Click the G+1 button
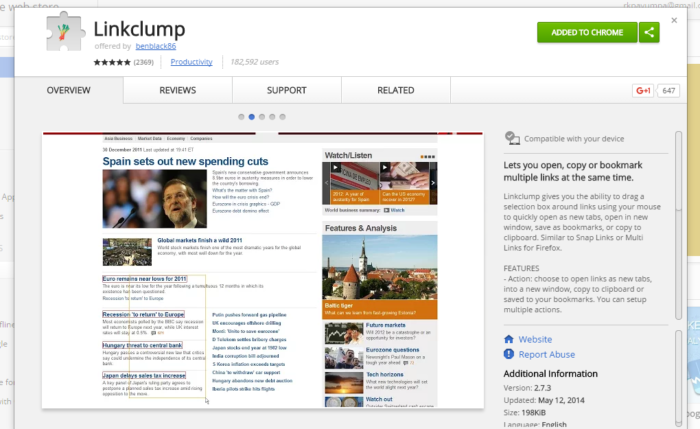Screen dimensions: 700x429 coord(643,91)
